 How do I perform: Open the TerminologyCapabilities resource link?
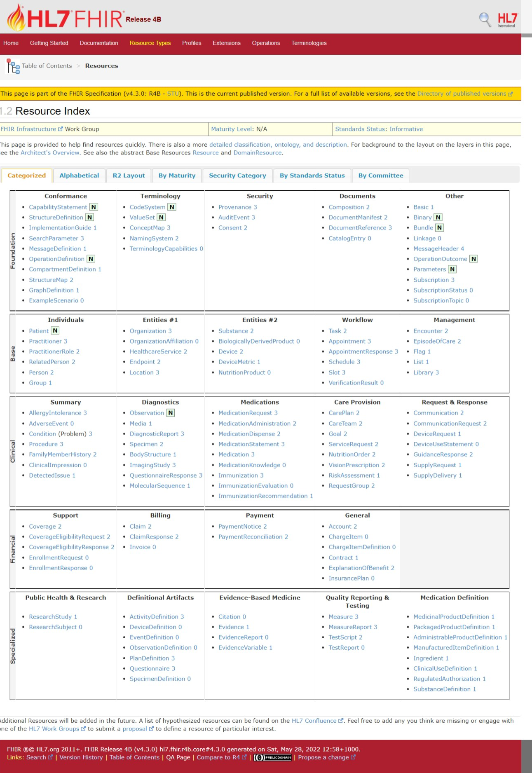(x=164, y=249)
